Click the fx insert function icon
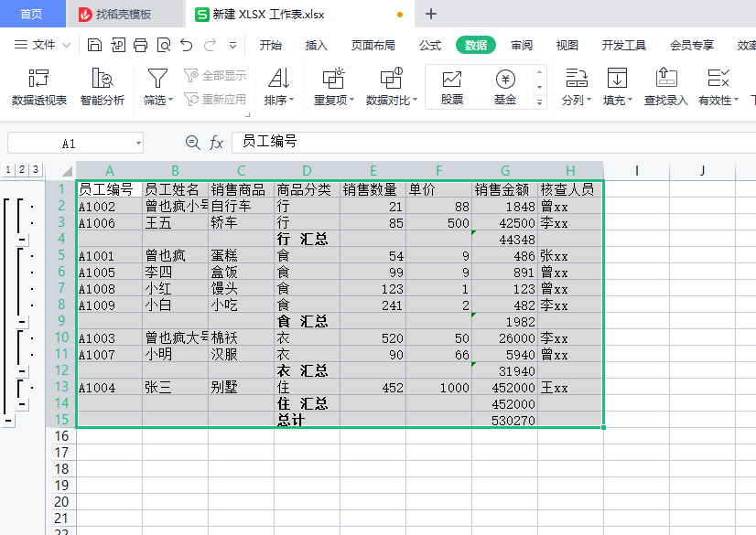The height and width of the screenshot is (535, 756). coord(216,143)
